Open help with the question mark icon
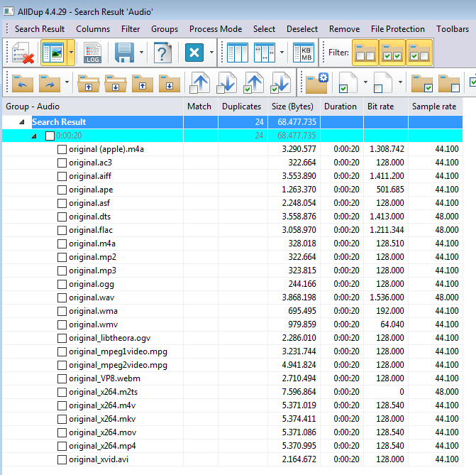Image resolution: width=476 pixels, height=475 pixels. [x=163, y=53]
